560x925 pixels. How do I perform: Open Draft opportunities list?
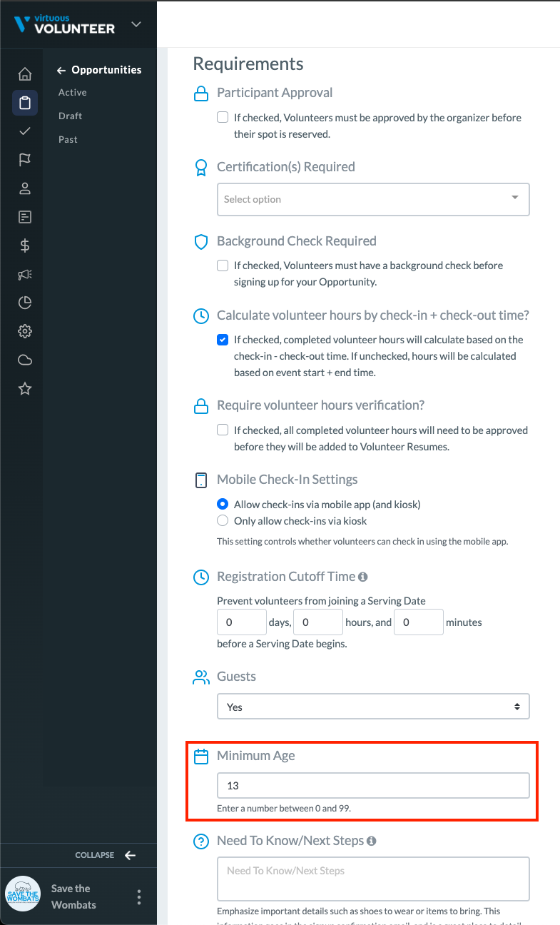coord(71,116)
